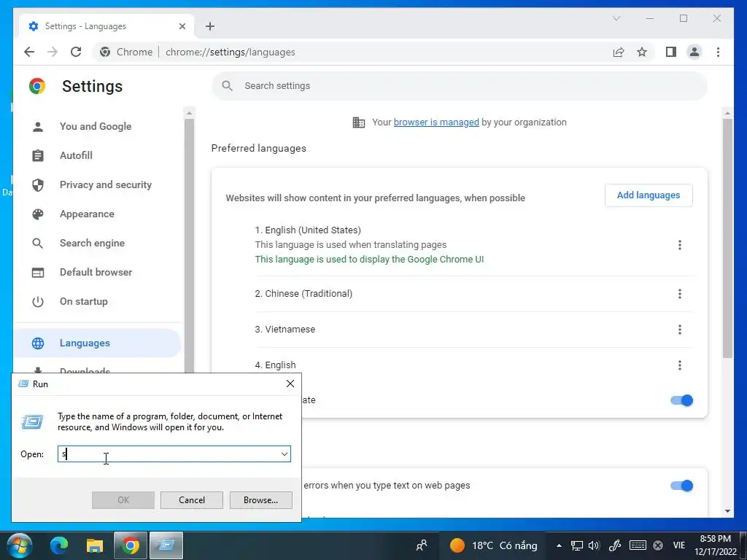Screen dimensions: 747x560
Task: Open more actions for English row 4
Action: (679, 365)
